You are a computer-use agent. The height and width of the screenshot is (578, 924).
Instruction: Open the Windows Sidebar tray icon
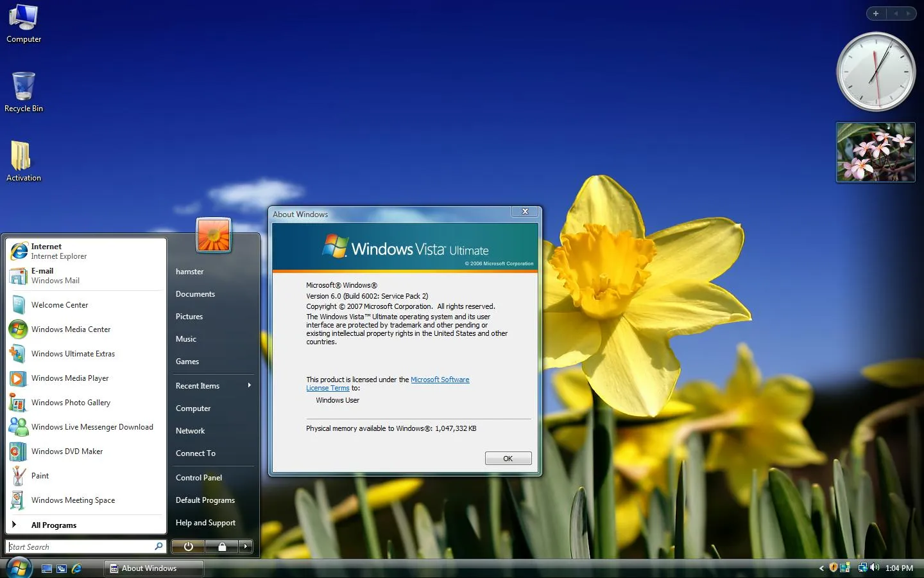click(844, 568)
